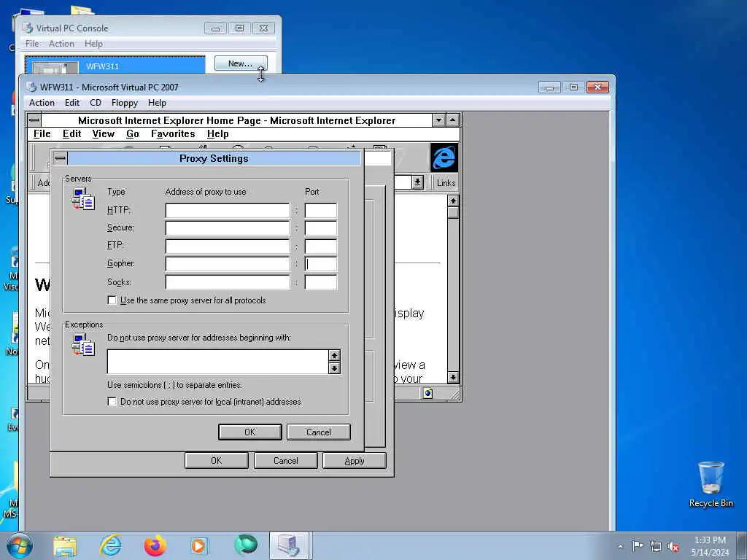The width and height of the screenshot is (747, 560).
Task: Click the Gopher proxy address field
Action: pyautogui.click(x=228, y=263)
